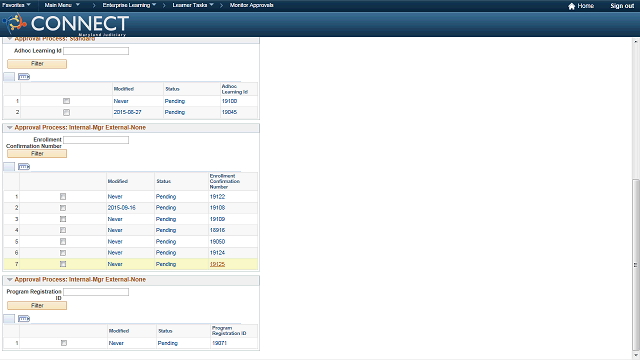Open enrollment confirmation link 19122
Viewport: 640px width, 360px height.
[218, 197]
